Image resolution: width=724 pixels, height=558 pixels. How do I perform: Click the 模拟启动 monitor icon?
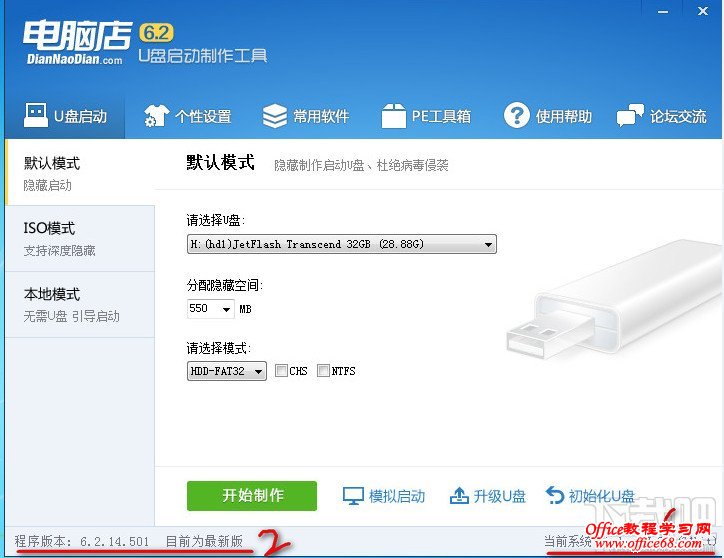[353, 496]
